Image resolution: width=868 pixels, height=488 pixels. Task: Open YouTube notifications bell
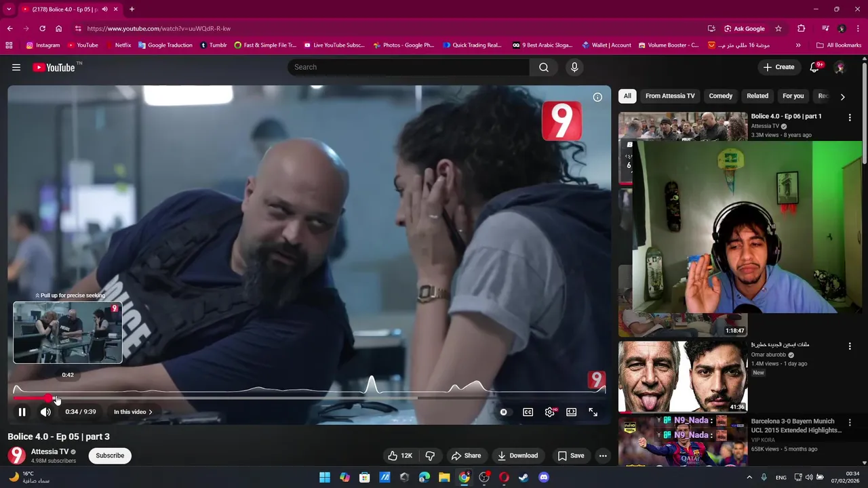(815, 67)
